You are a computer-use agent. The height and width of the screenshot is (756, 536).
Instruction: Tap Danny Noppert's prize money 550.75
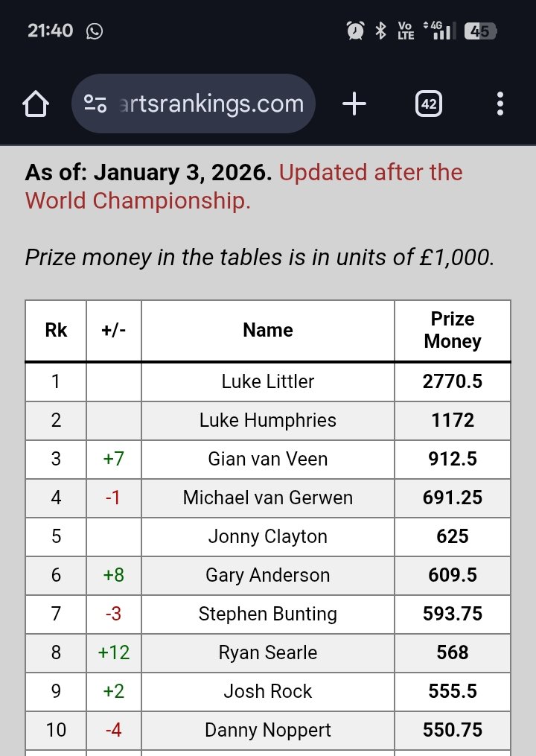point(452,730)
